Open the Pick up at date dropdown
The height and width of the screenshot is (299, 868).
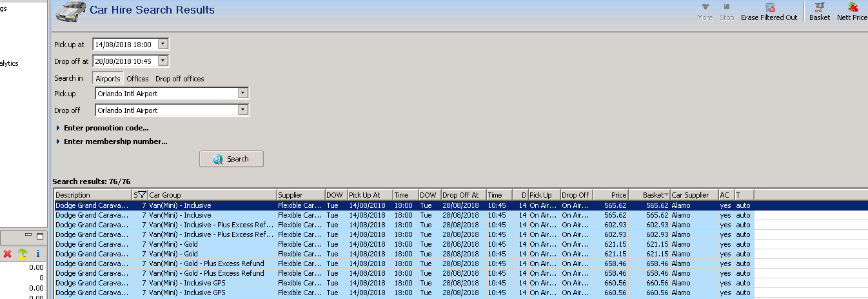(163, 45)
